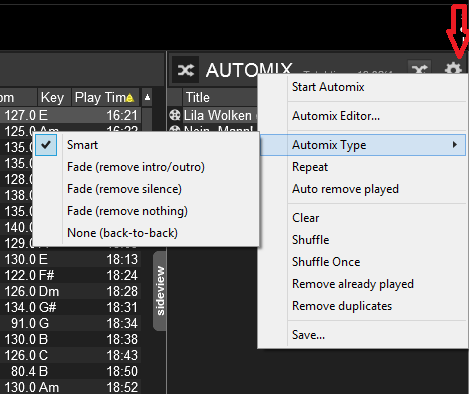
Task: Select track row with 130.0 B 18:38
Action: [x=70, y=339]
